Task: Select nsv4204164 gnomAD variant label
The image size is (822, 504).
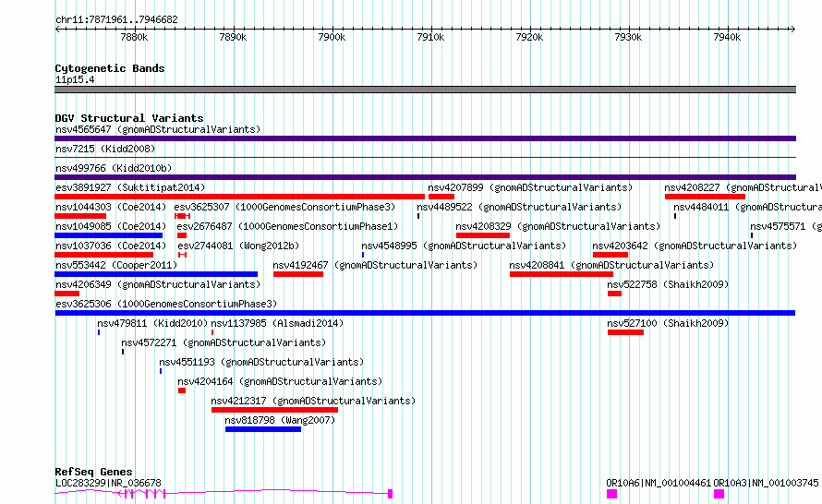Action: pyautogui.click(x=280, y=381)
